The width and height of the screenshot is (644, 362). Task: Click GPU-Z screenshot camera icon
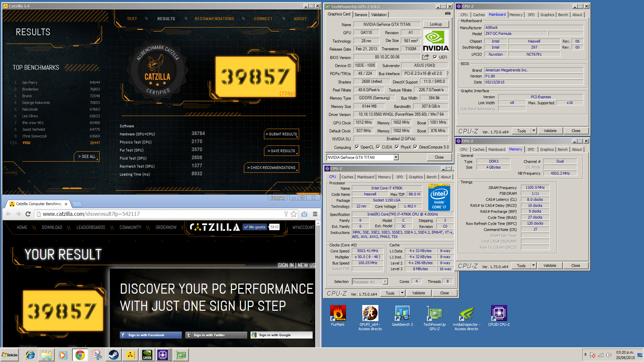coord(447,13)
